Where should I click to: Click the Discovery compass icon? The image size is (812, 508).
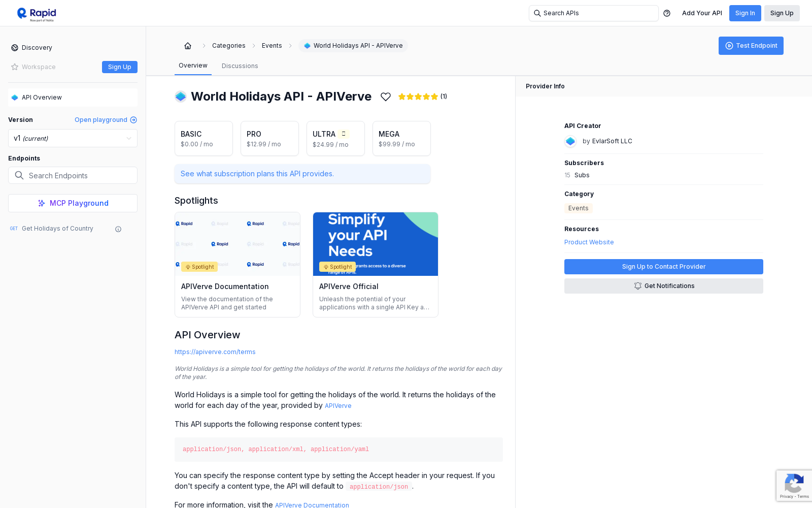pyautogui.click(x=15, y=48)
